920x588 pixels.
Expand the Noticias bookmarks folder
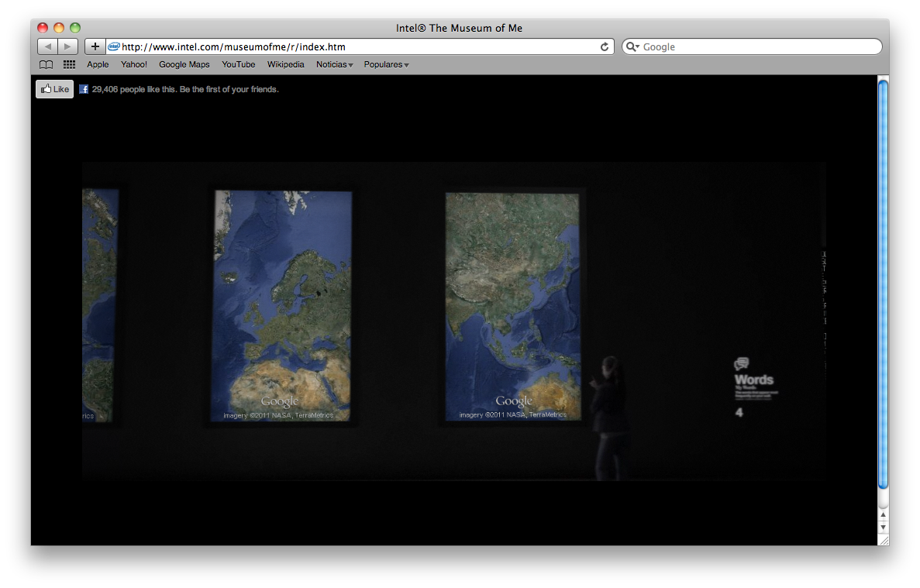334,65
